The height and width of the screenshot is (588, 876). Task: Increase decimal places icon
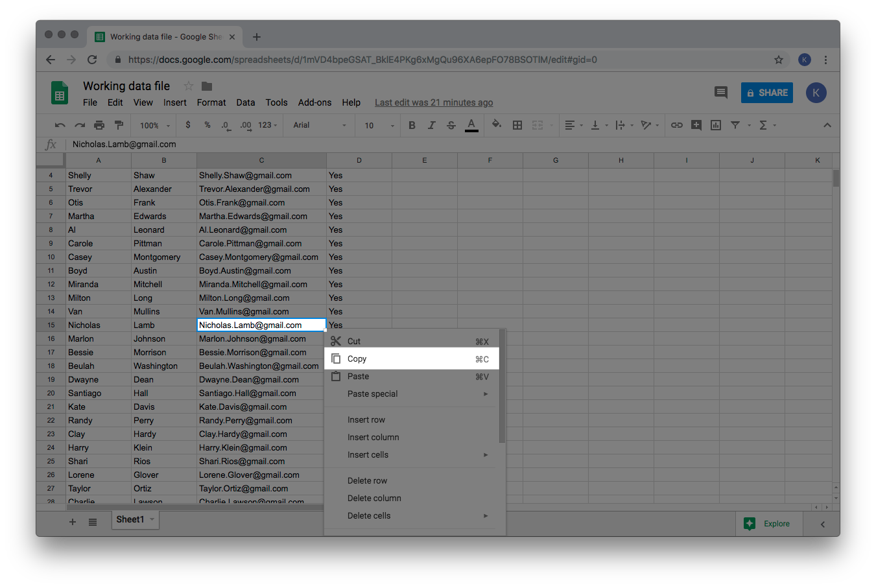(x=246, y=125)
